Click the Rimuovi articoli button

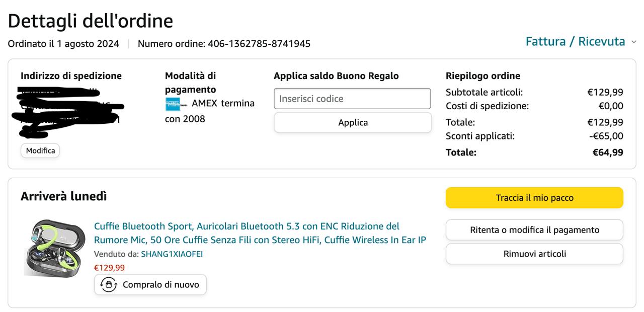[534, 254]
